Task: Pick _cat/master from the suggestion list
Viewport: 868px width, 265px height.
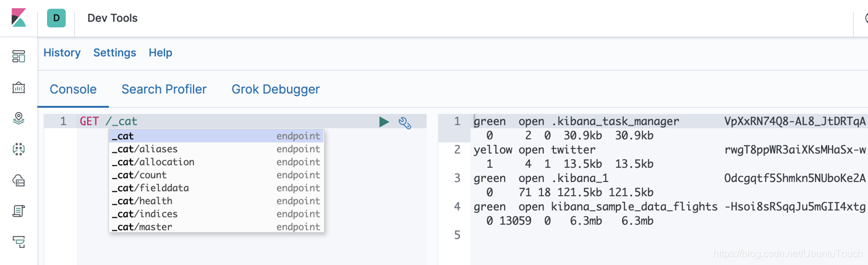Action: coord(216,227)
